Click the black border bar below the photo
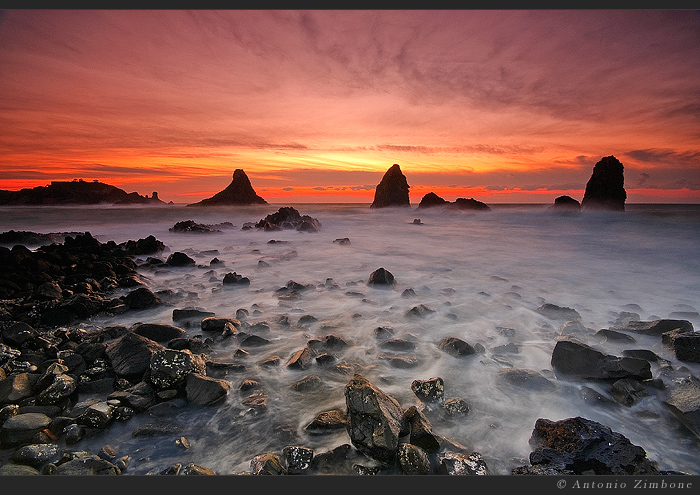Image resolution: width=700 pixels, height=495 pixels. click(x=300, y=485)
